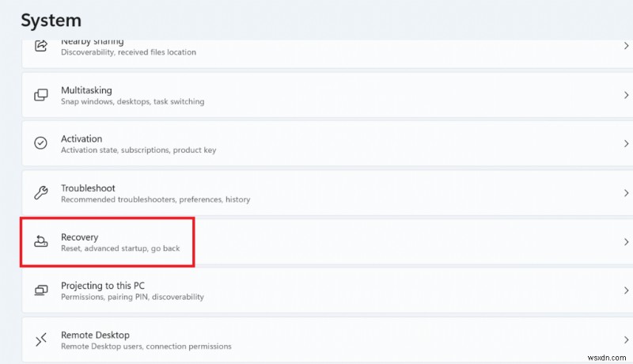Click 'Recommended troubleshooters, preferences, history' text

(x=155, y=199)
